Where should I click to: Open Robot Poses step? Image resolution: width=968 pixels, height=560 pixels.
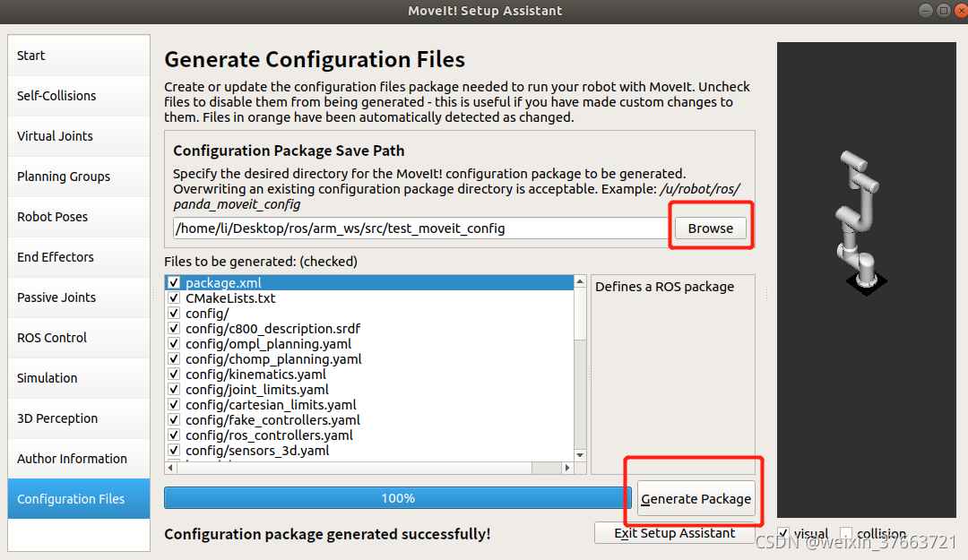coord(78,217)
